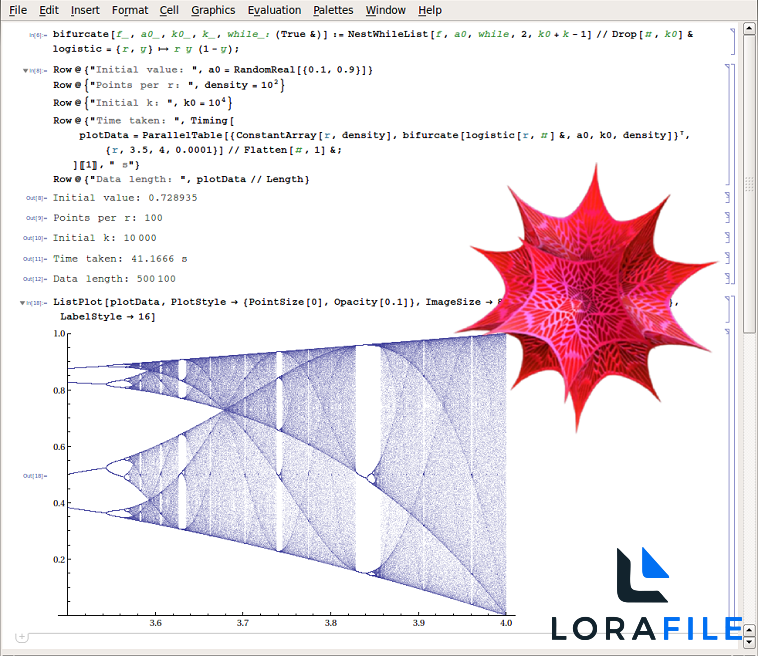Viewport: 758px width, 656px height.
Task: Open the Evaluation menu
Action: tap(274, 10)
